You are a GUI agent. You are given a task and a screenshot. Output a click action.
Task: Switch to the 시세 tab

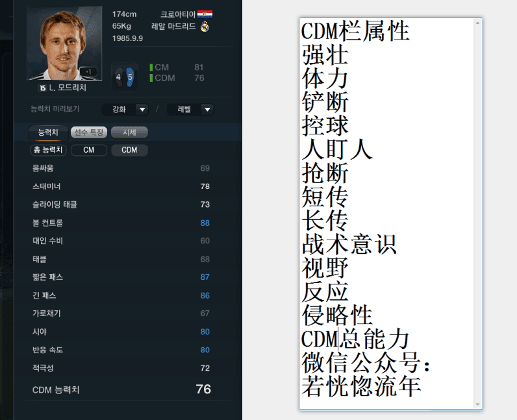pos(129,132)
